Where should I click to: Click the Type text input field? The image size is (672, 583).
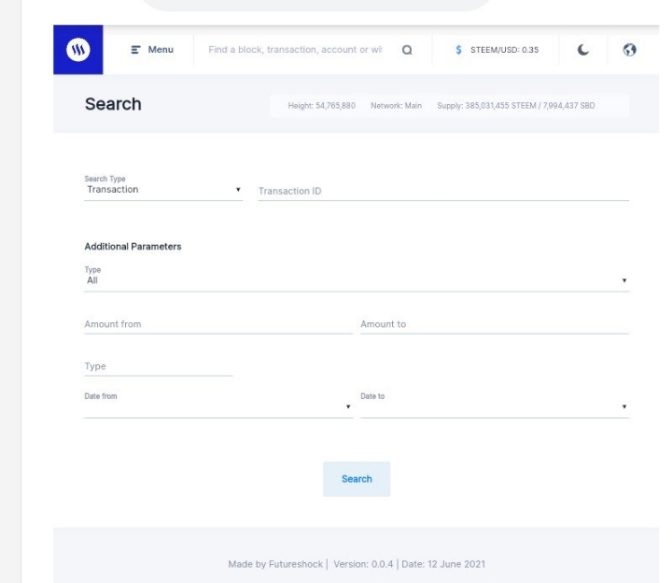click(x=159, y=367)
